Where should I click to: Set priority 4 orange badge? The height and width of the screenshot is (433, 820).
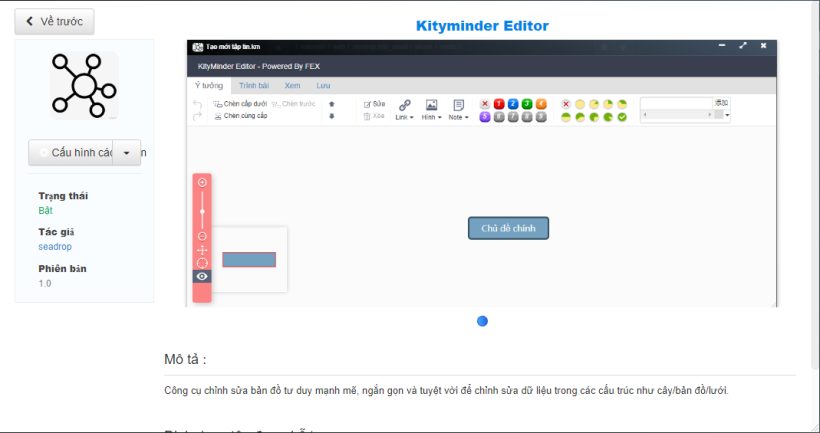[541, 104]
